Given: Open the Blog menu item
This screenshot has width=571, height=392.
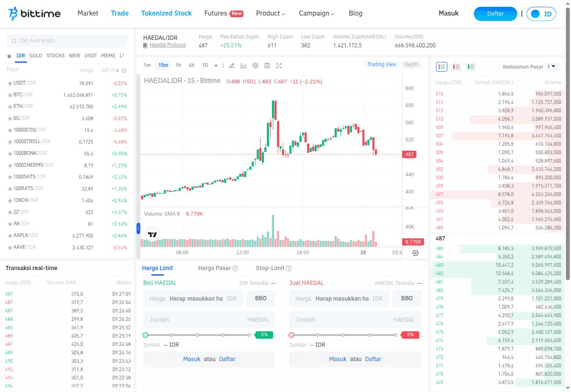Looking at the screenshot, I should coord(356,14).
